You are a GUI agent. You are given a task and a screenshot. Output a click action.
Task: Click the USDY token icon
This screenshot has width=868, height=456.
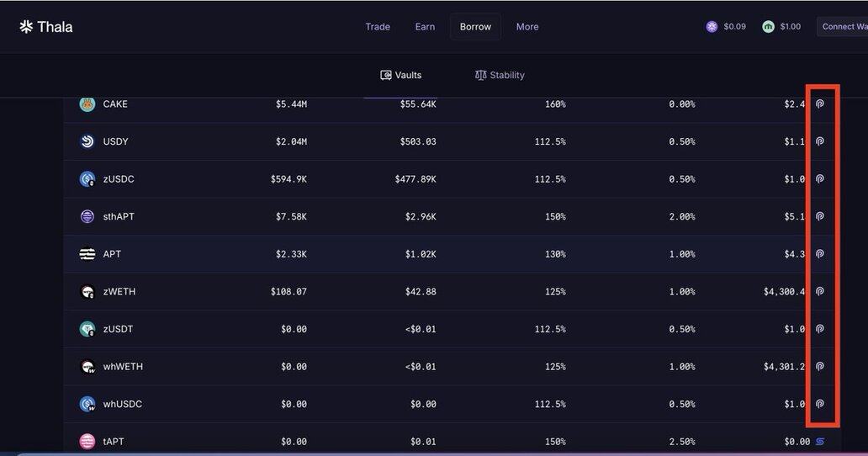coord(87,141)
